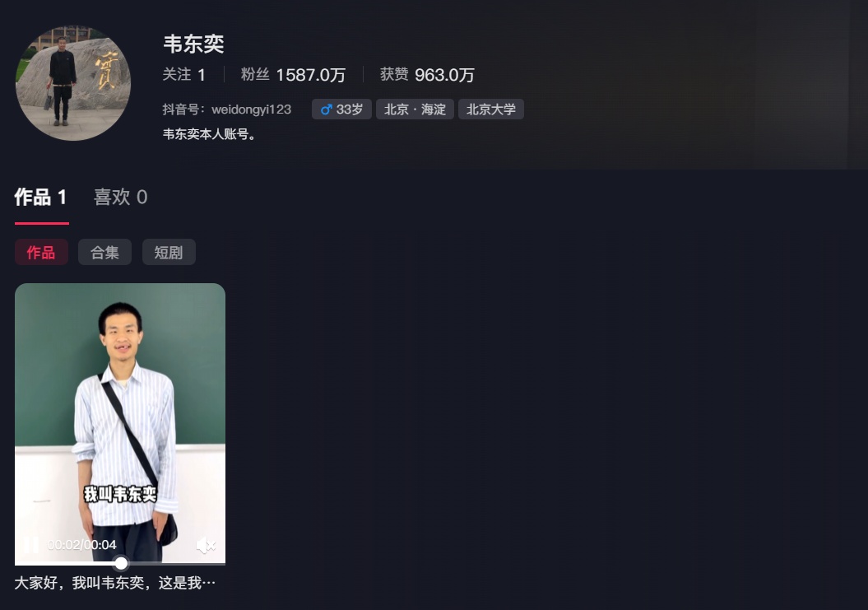The height and width of the screenshot is (610, 868).
Task: Choose the 合集 filter button
Action: [104, 252]
